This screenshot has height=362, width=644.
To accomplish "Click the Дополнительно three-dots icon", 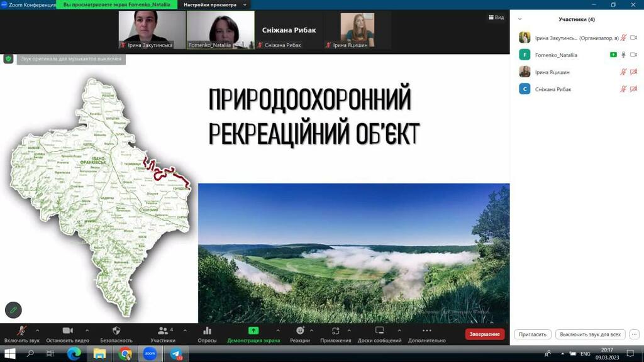I will pos(426,331).
